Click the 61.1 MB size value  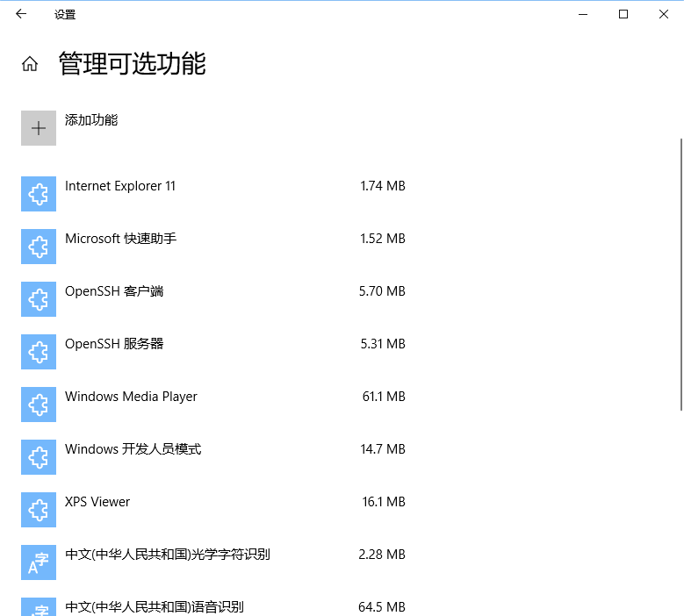pyautogui.click(x=384, y=397)
